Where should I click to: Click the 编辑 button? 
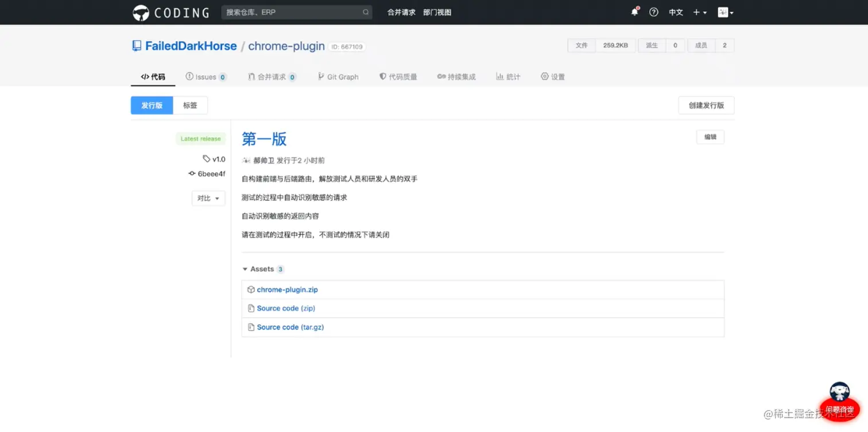[710, 137]
